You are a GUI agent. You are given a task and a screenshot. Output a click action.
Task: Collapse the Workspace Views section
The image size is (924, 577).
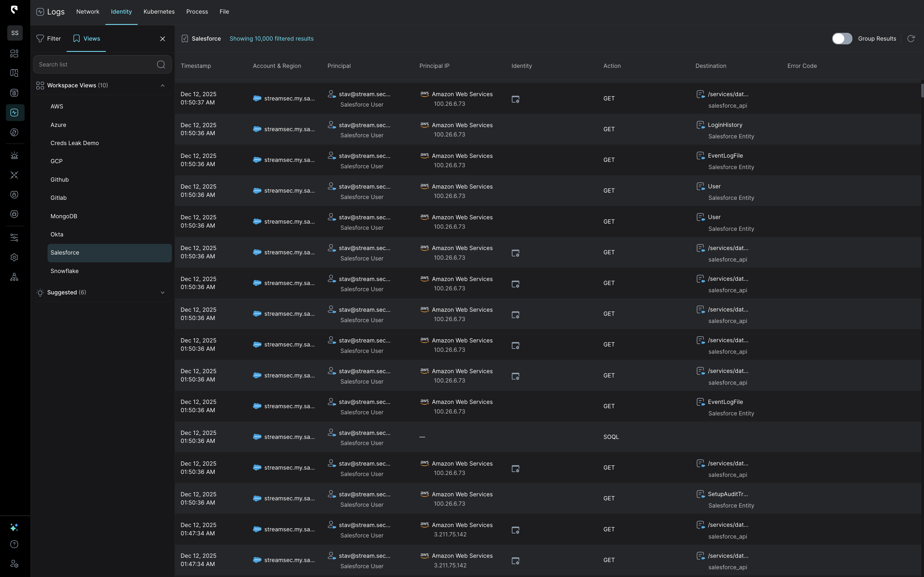(163, 85)
